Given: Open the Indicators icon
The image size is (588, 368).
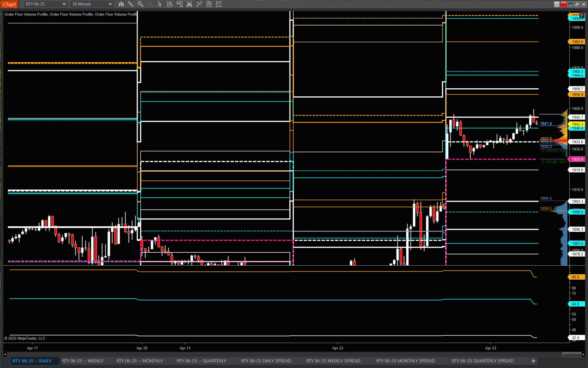Looking at the screenshot, I should 199,4.
